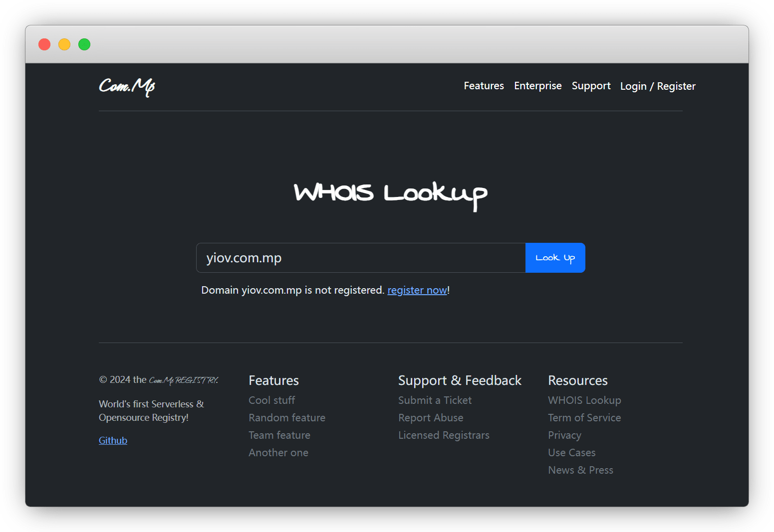Open the Enterprise navigation item

click(x=537, y=86)
